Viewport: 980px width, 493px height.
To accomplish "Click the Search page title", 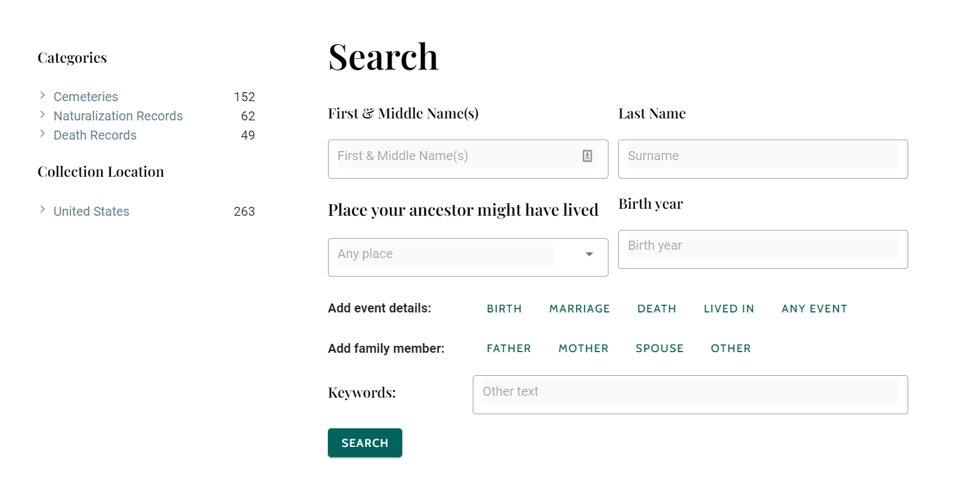I will coord(383,56).
